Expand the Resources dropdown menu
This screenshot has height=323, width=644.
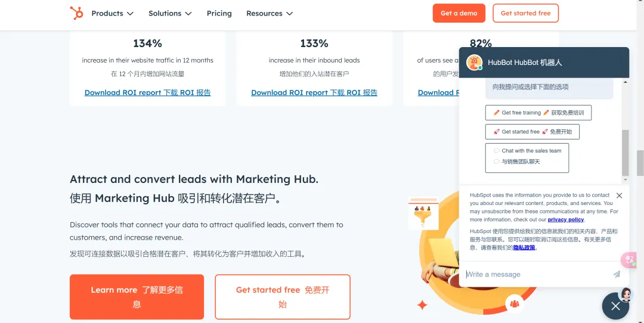[x=270, y=13]
